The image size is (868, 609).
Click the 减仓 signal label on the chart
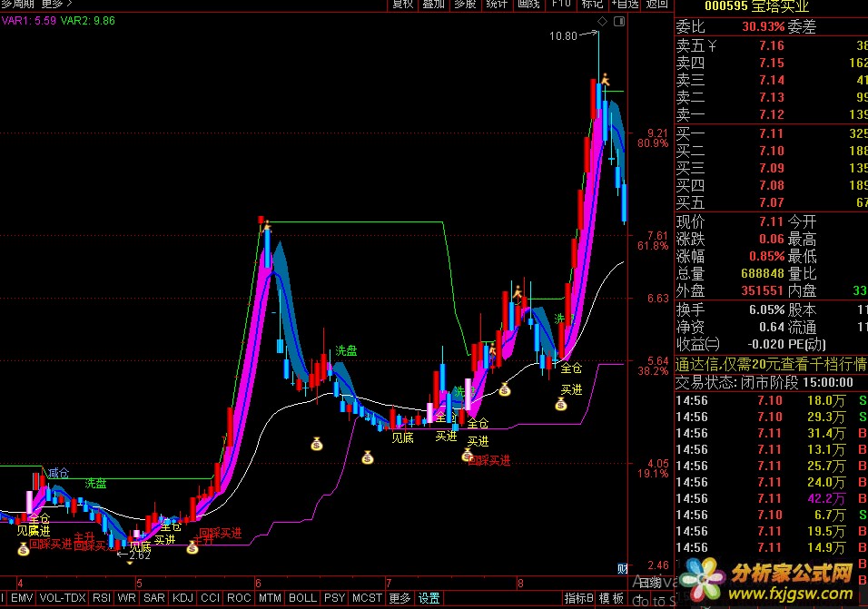click(x=59, y=473)
